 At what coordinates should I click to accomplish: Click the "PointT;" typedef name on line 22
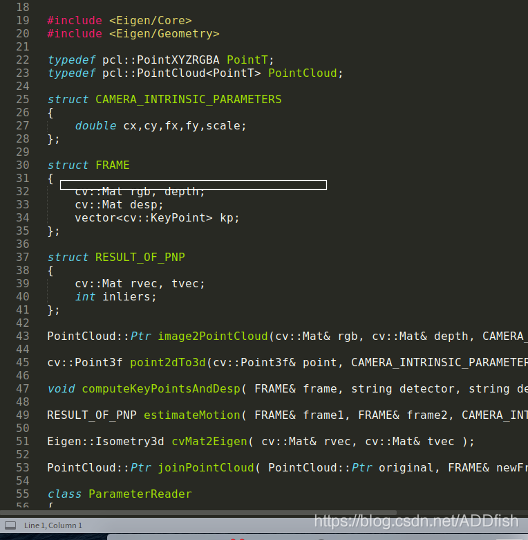[x=250, y=60]
